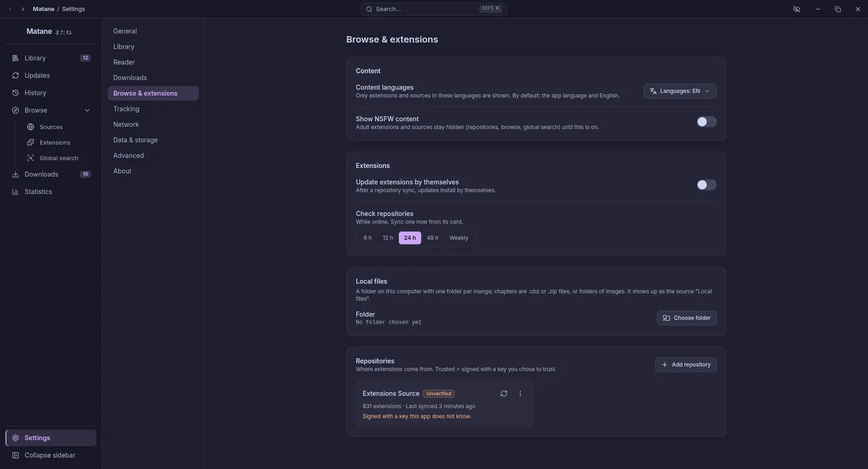This screenshot has width=868, height=469.
Task: Switch to Downloads settings tab
Action: click(x=153, y=78)
